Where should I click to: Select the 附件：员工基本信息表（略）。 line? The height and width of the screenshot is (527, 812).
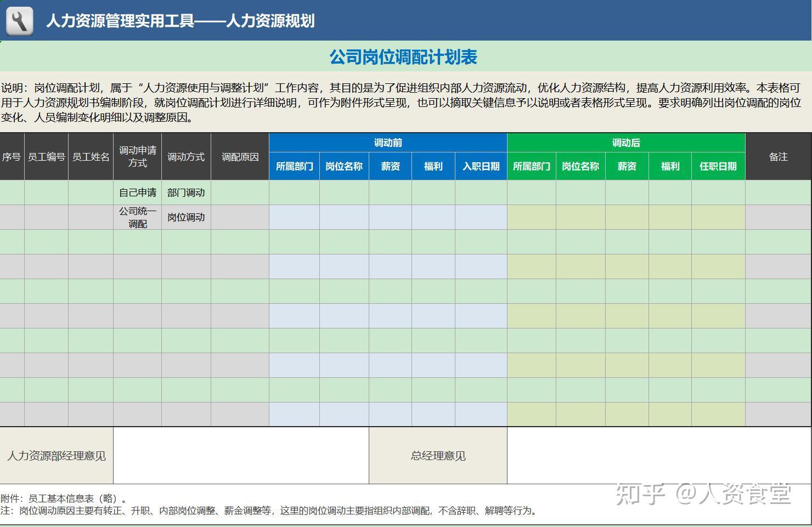[x=65, y=498]
